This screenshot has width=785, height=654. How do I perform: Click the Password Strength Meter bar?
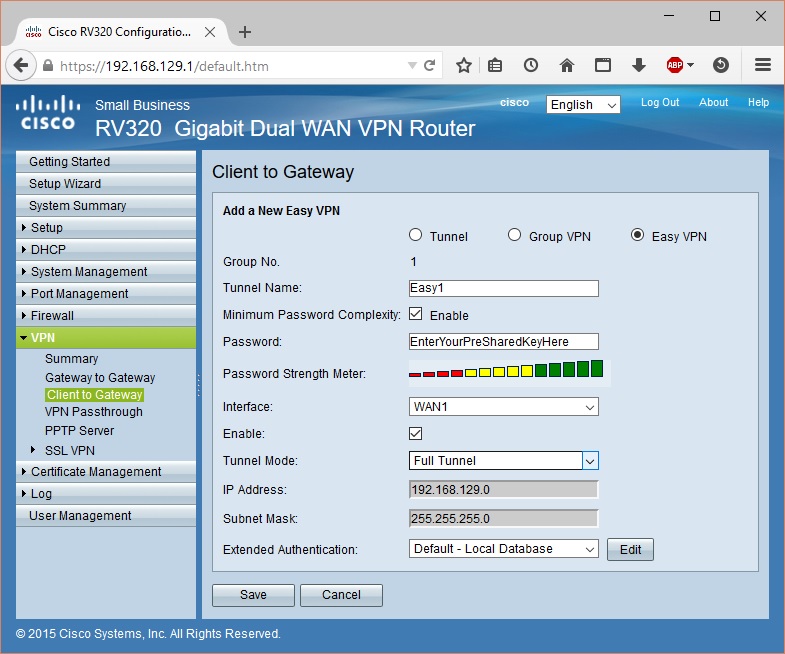coord(506,370)
